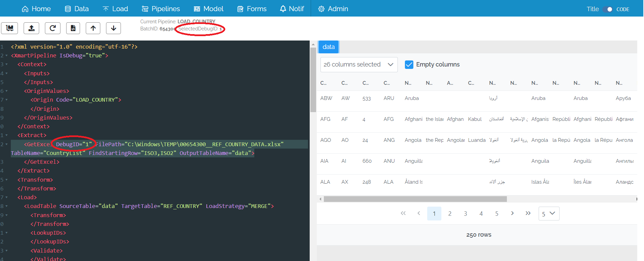Screen dimensions: 644x261
Task: Click the ABW cell in table
Action: coord(326,98)
